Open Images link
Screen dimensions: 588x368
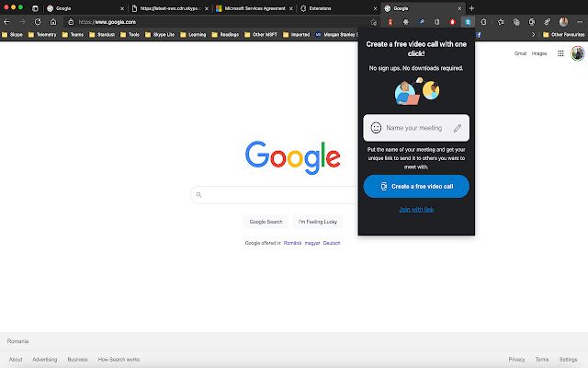539,53
